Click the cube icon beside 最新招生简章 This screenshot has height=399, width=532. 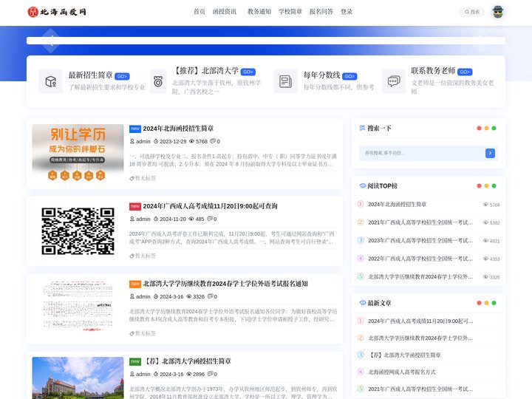[51, 81]
